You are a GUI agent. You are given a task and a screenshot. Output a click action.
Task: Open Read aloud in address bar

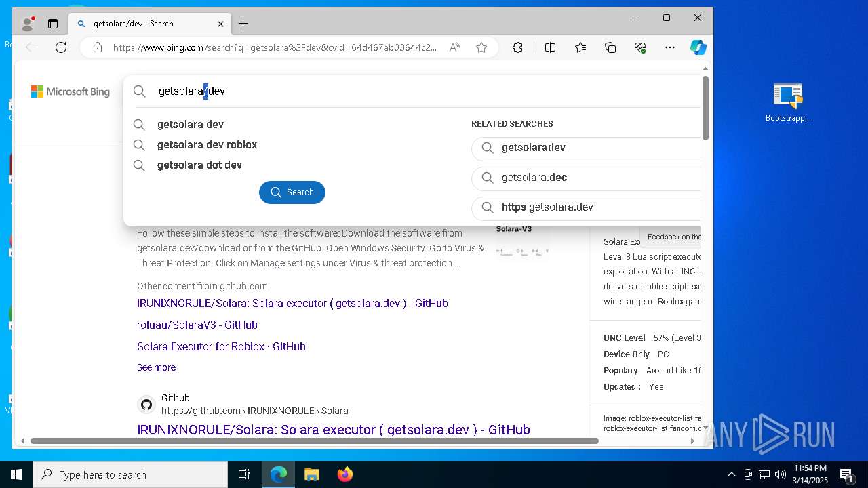pos(454,47)
